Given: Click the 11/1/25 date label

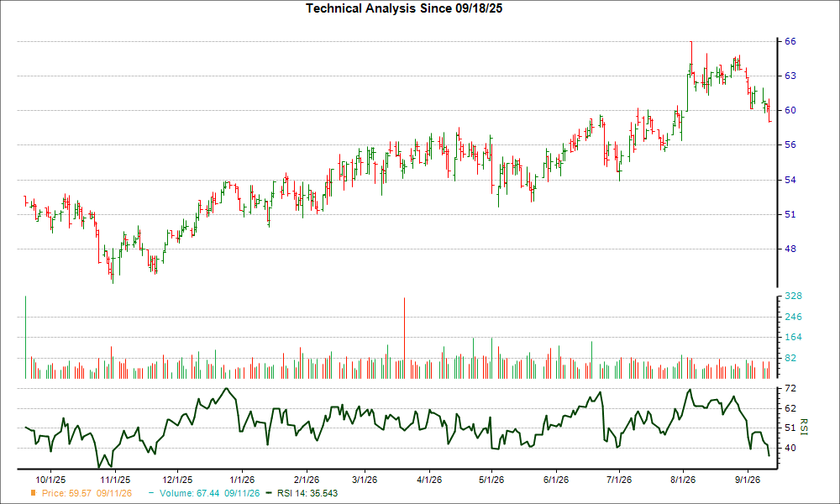Looking at the screenshot, I should pyautogui.click(x=114, y=480).
